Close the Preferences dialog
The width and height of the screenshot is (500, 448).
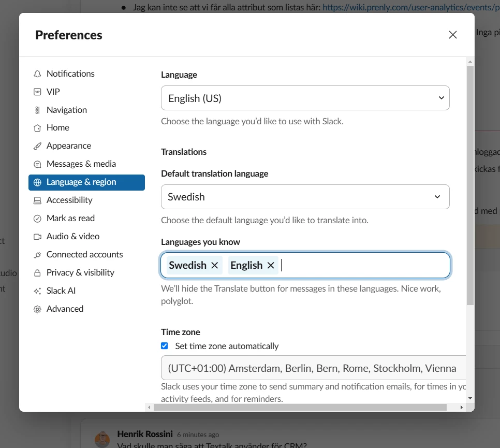pos(453,35)
